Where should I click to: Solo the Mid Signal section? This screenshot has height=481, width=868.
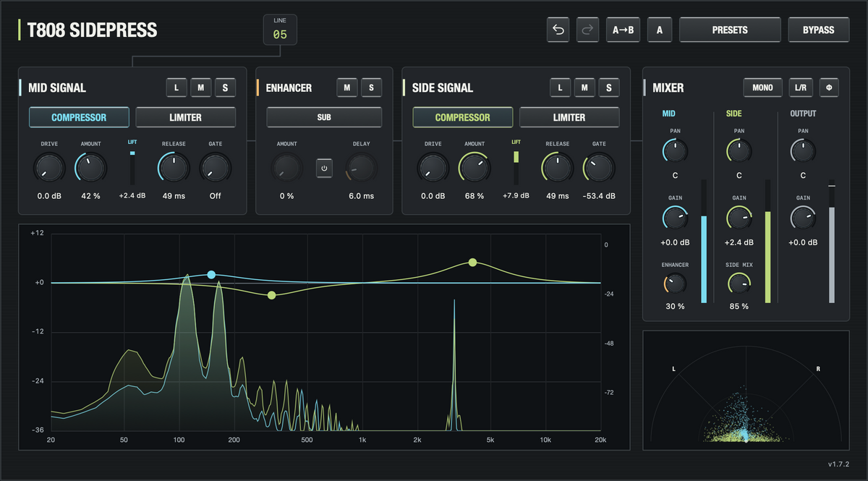pos(226,88)
